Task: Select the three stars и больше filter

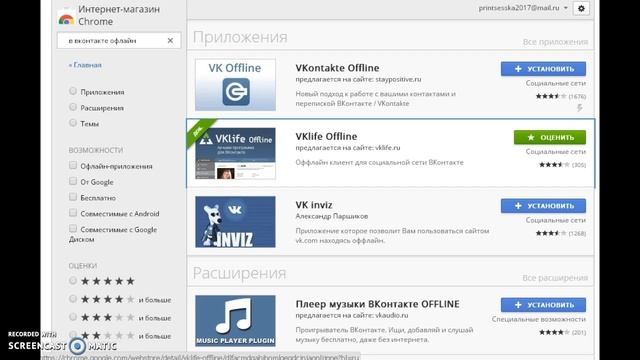Action: pyautogui.click(x=73, y=317)
